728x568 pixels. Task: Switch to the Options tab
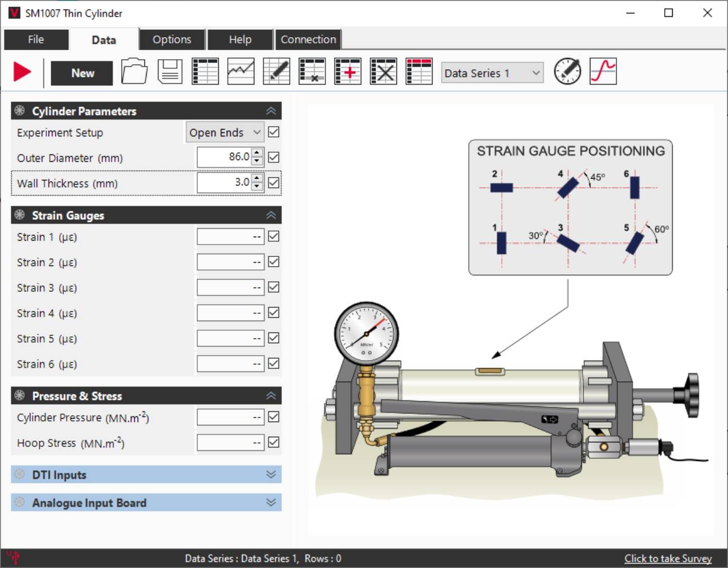[171, 39]
